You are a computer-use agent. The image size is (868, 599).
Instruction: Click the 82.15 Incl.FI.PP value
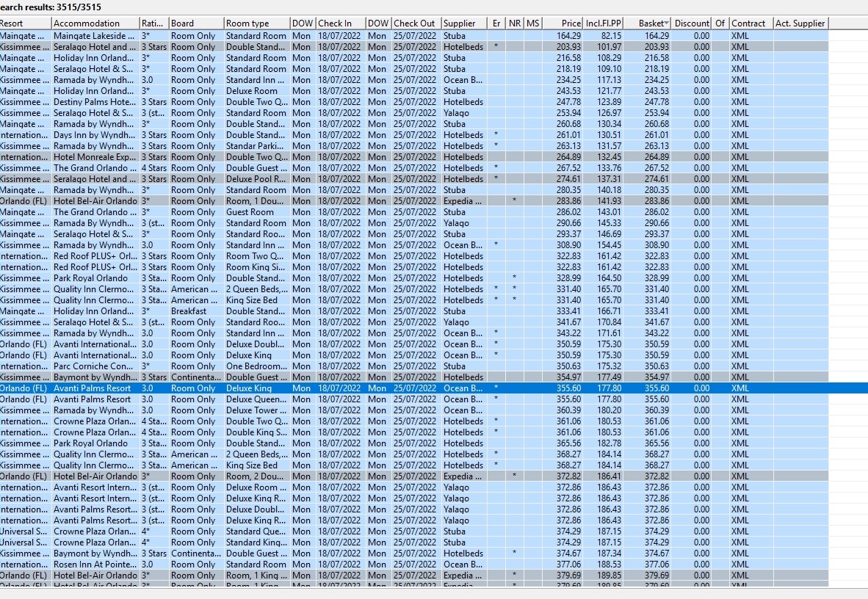(x=611, y=35)
